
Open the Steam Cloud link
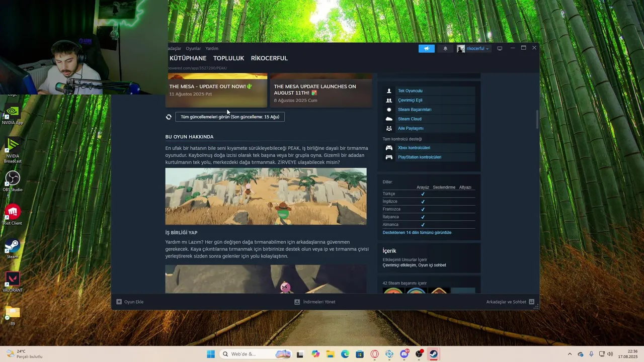pyautogui.click(x=410, y=119)
